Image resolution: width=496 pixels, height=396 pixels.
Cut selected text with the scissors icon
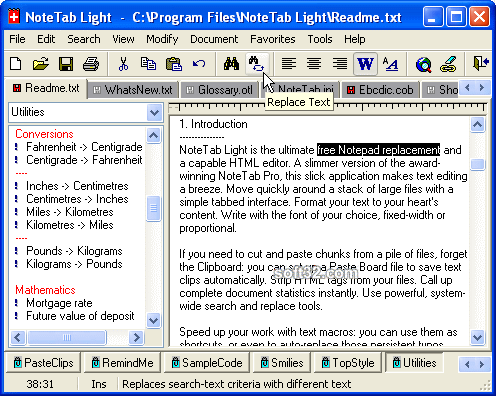pyautogui.click(x=123, y=63)
